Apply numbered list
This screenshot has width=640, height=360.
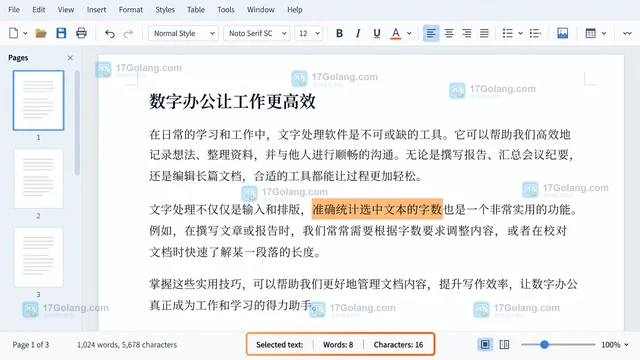[x=535, y=33]
